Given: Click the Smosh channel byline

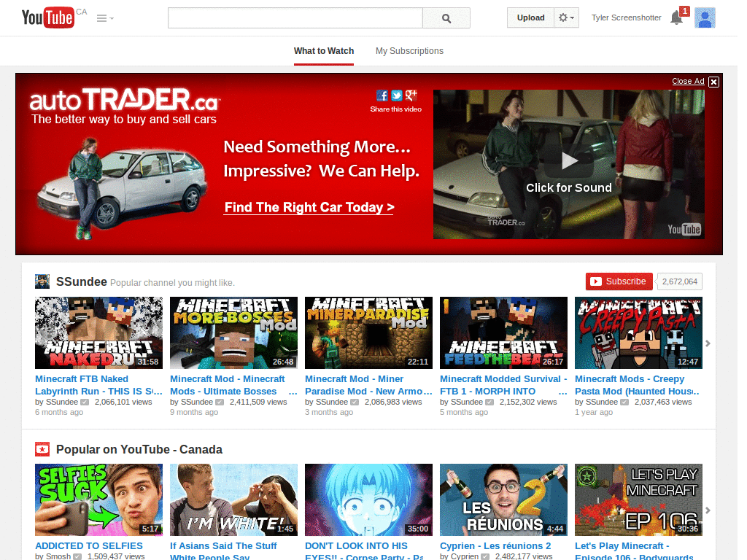Looking at the screenshot, I should [58, 556].
